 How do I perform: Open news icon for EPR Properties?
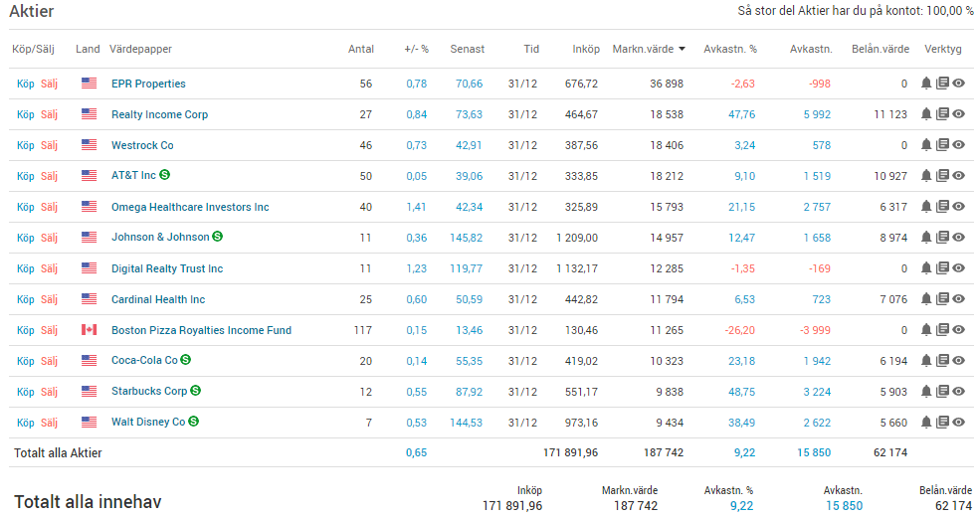[942, 84]
